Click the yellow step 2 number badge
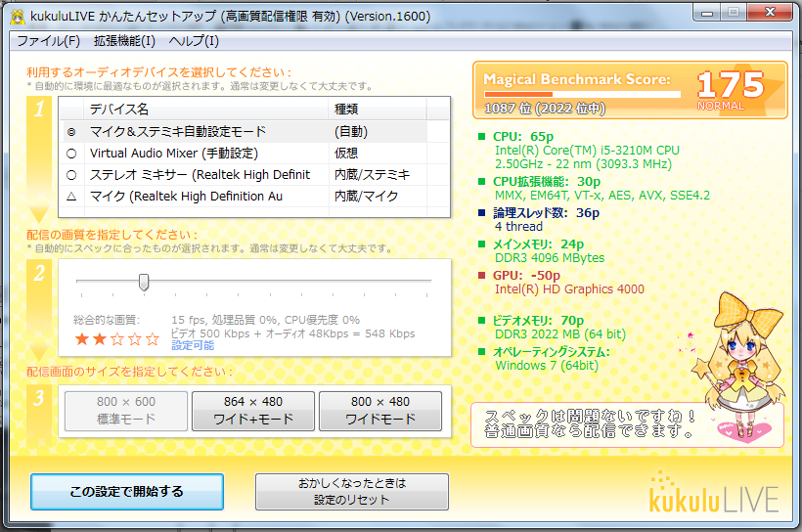802x532 pixels. pyautogui.click(x=38, y=273)
